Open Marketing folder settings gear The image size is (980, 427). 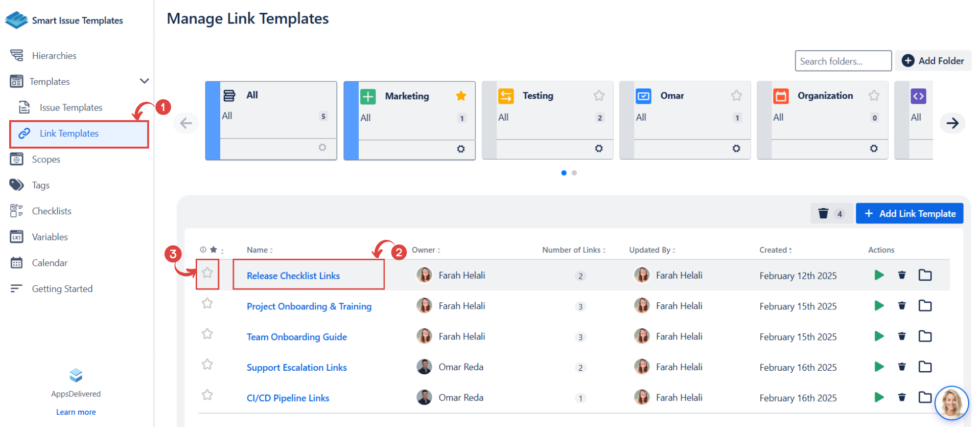(461, 149)
